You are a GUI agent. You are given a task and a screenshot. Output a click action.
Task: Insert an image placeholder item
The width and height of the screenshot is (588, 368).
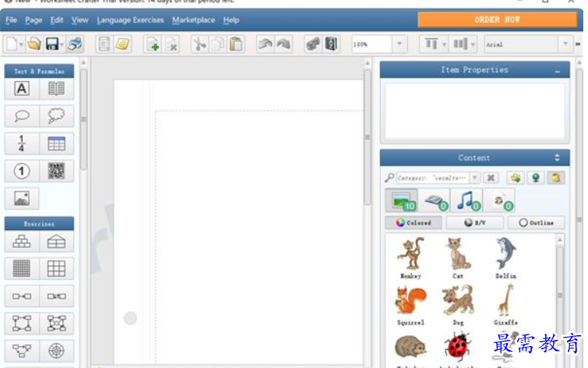[x=22, y=199]
